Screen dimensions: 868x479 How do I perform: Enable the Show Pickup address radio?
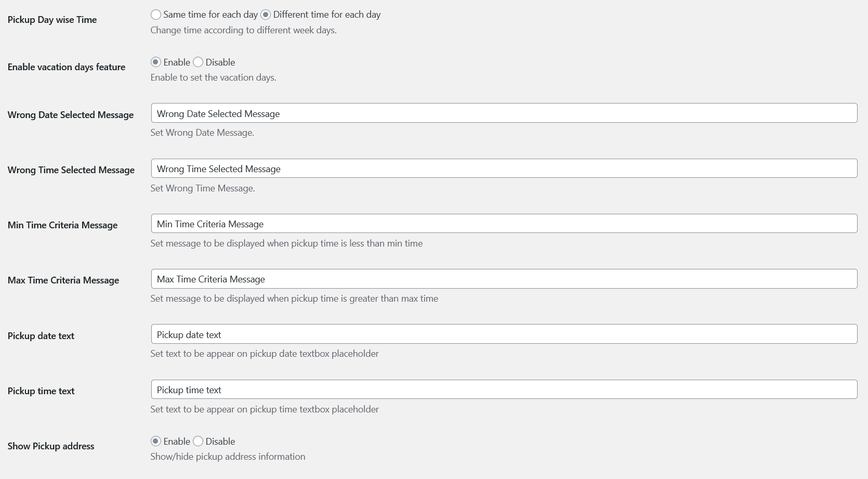coord(156,441)
